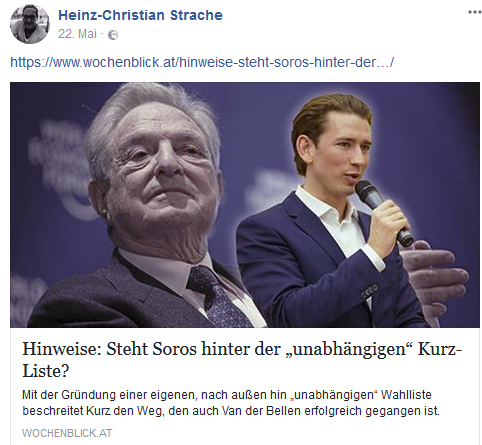Open the WOCHENBLICK.AT source domain label
482x445 pixels.
pyautogui.click(x=67, y=433)
